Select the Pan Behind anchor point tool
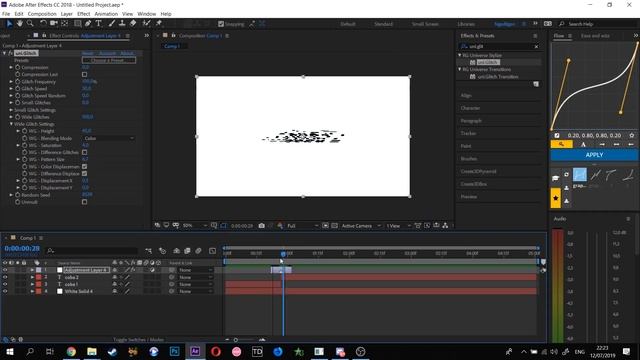Image resolution: width=640 pixels, height=360 pixels. click(64, 24)
